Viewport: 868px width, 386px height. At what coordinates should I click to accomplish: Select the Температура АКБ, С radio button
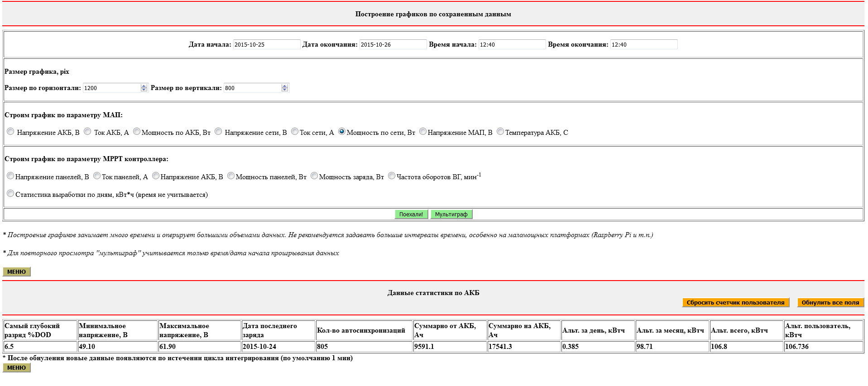point(500,132)
